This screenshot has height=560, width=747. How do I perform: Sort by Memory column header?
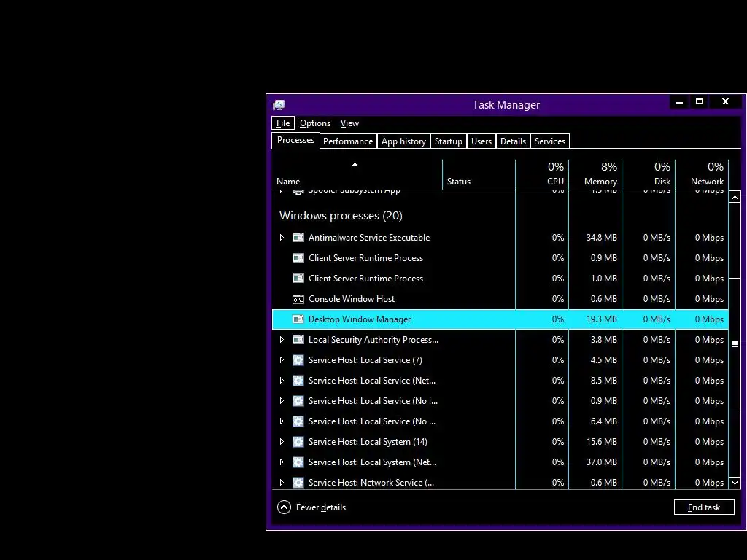click(595, 174)
